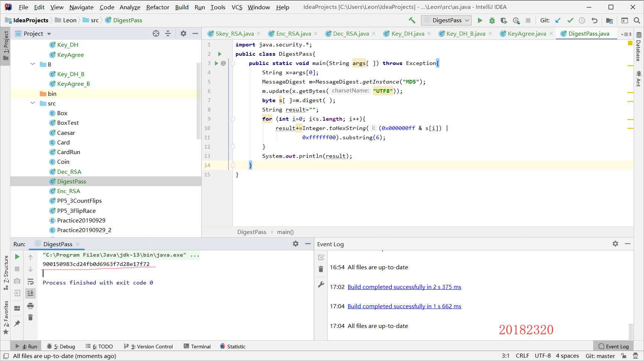Image resolution: width=644 pixels, height=361 pixels.
Task: Click the Git commit checkmark icon
Action: coord(570,20)
